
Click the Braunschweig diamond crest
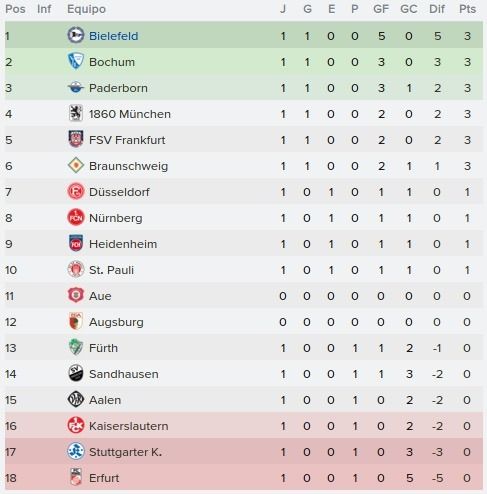click(76, 165)
